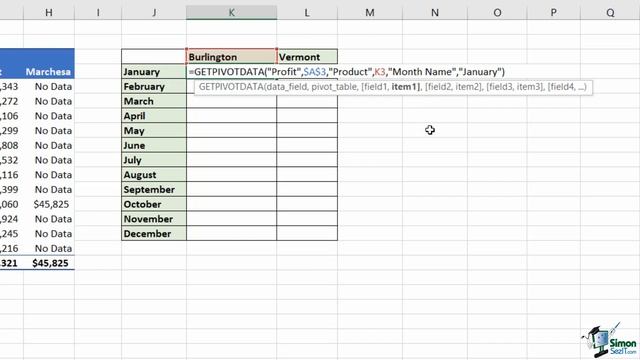
Task: Click the September row label
Action: pyautogui.click(x=154, y=189)
